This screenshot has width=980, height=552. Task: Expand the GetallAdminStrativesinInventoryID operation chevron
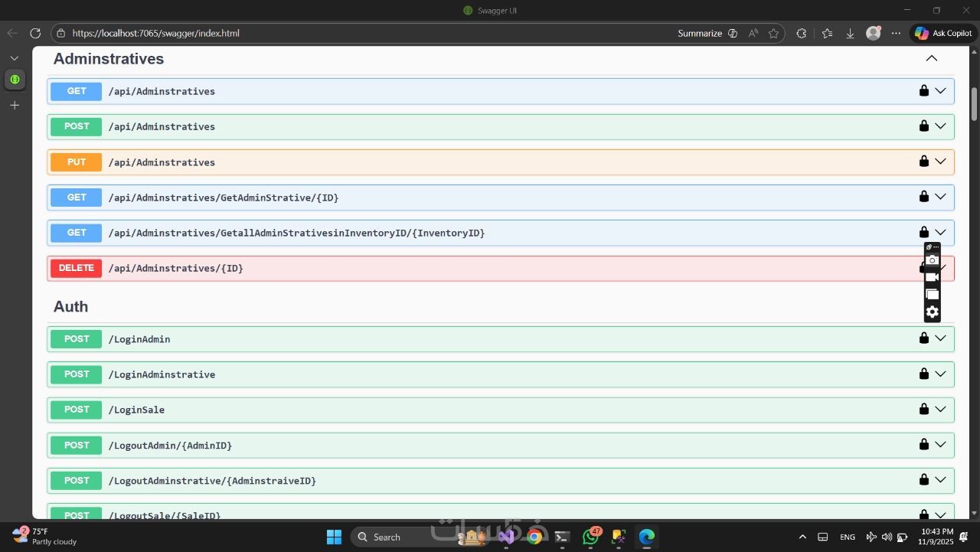[x=941, y=232]
